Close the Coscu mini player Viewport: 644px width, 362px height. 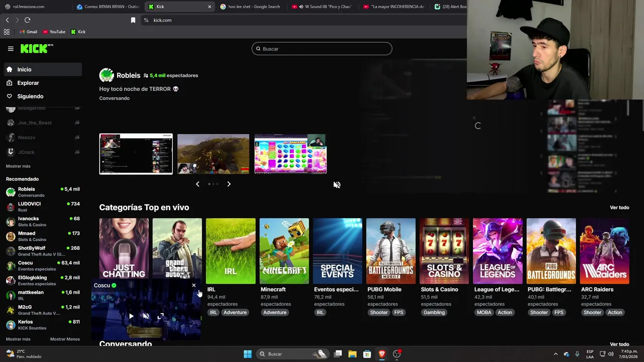[194, 286]
